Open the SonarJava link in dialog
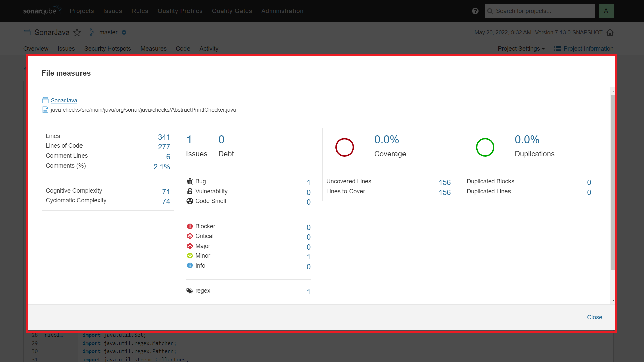The height and width of the screenshot is (362, 644). coord(64,100)
